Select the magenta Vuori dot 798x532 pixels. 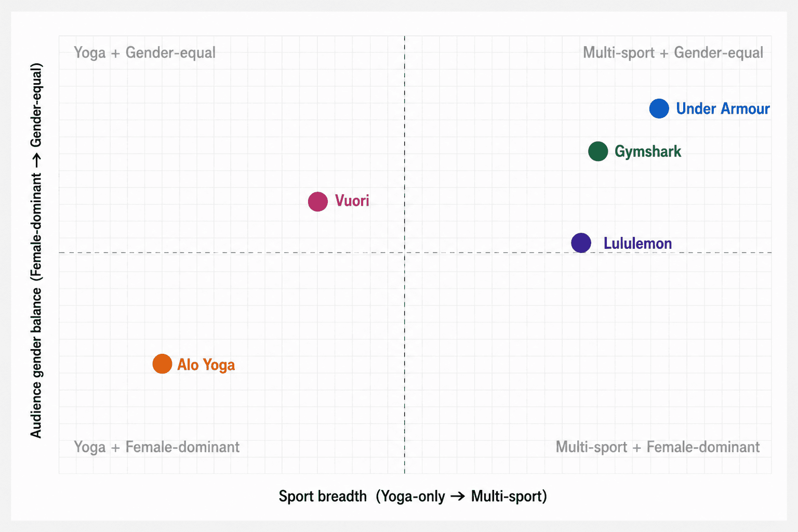tap(318, 201)
